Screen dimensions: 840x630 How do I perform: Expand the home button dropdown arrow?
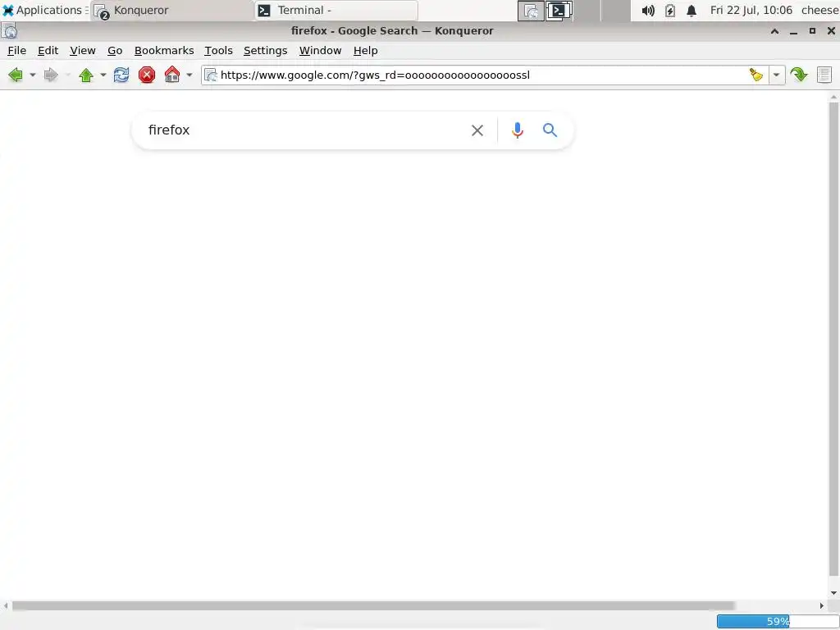pyautogui.click(x=189, y=75)
